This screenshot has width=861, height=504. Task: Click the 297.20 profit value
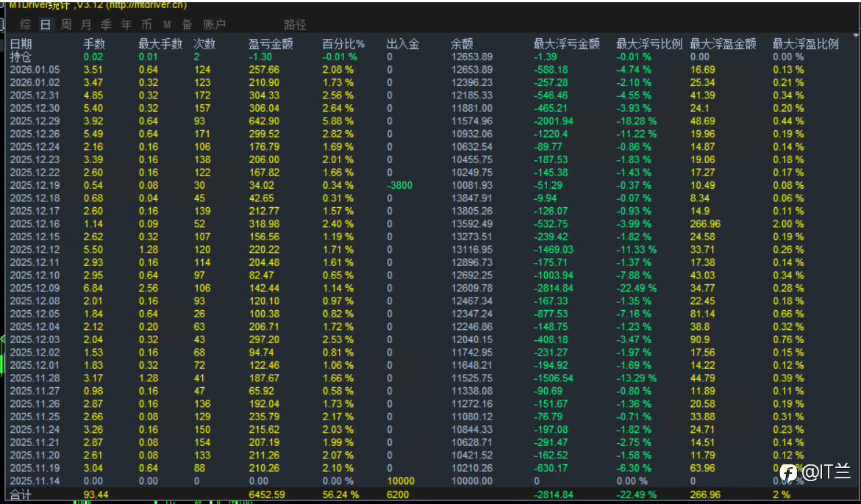click(x=264, y=339)
